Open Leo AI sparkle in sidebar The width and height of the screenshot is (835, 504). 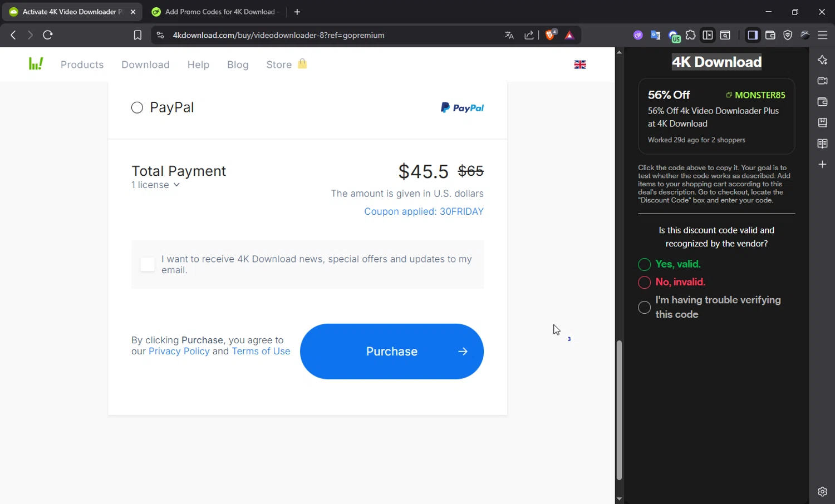click(822, 60)
